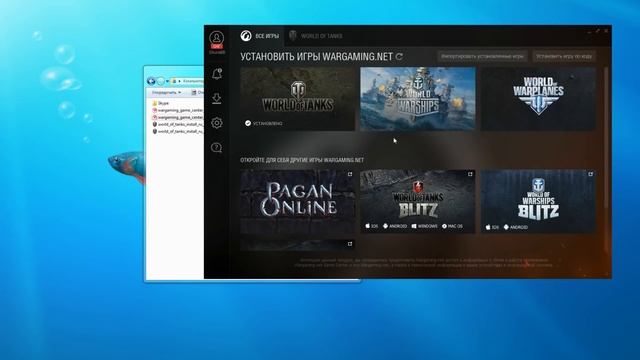Open the World of Tanks Blitz tile
The image size is (640, 360).
pyautogui.click(x=418, y=202)
